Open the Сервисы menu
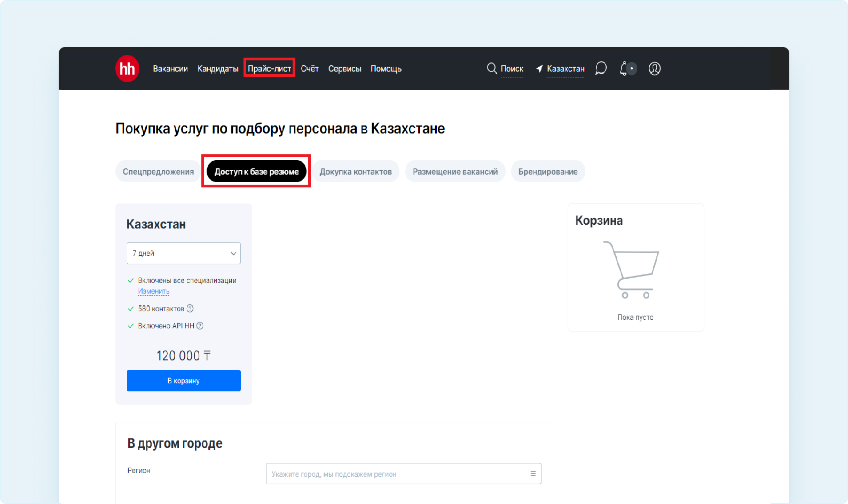This screenshot has width=848, height=504. 345,68
